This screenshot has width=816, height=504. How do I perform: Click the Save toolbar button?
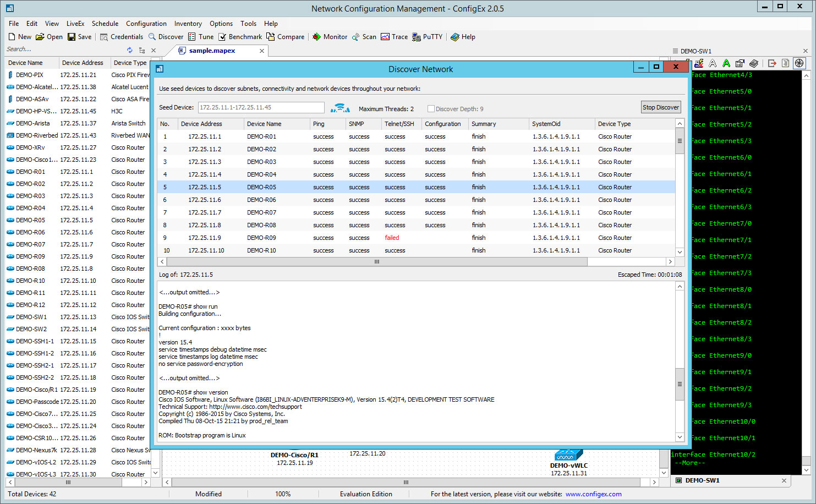pos(79,37)
